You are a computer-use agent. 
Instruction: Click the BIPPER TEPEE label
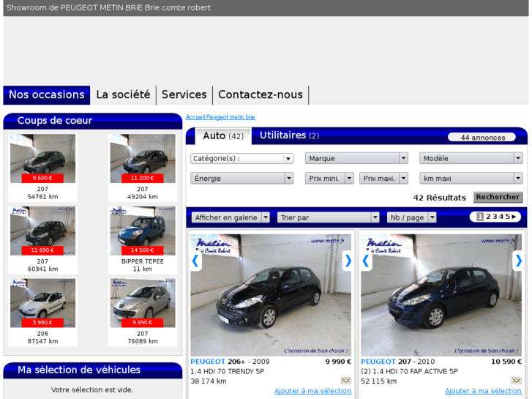[x=143, y=261]
